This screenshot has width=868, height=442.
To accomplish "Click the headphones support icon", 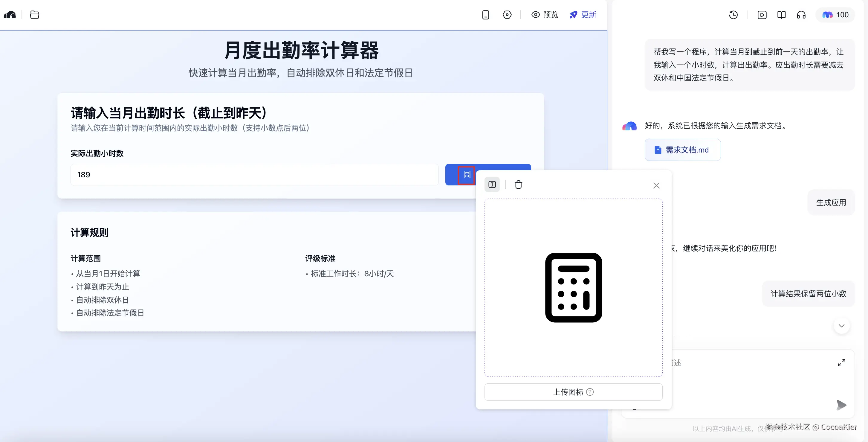I will [801, 14].
